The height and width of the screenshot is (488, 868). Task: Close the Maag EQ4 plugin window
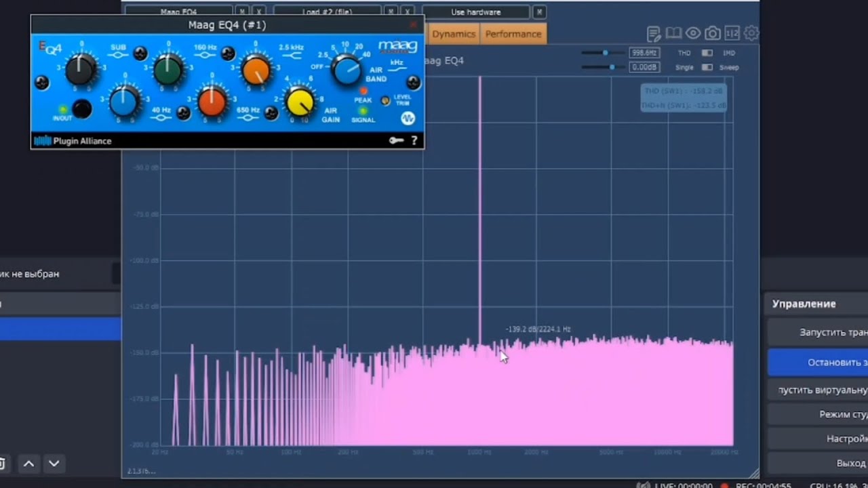coord(413,24)
